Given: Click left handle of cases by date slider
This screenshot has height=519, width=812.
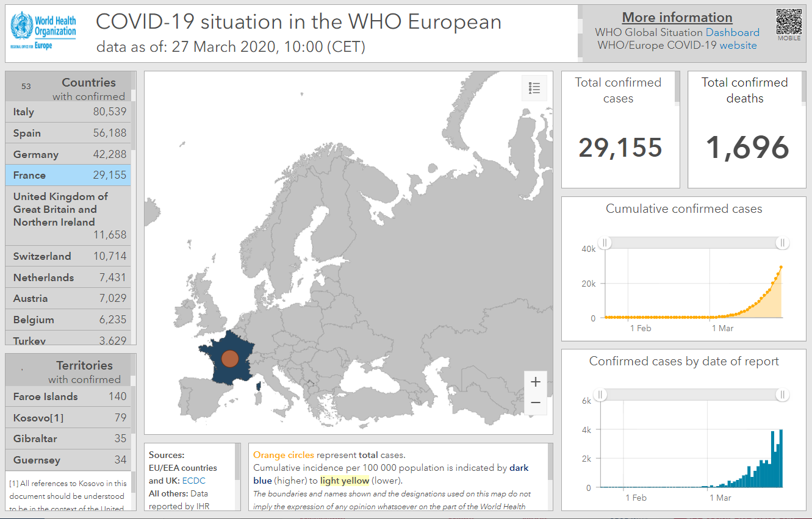Looking at the screenshot, I should [x=600, y=395].
